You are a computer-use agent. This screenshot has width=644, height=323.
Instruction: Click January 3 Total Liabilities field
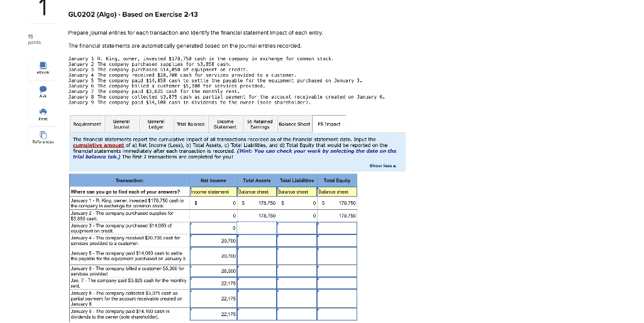tap(297, 227)
